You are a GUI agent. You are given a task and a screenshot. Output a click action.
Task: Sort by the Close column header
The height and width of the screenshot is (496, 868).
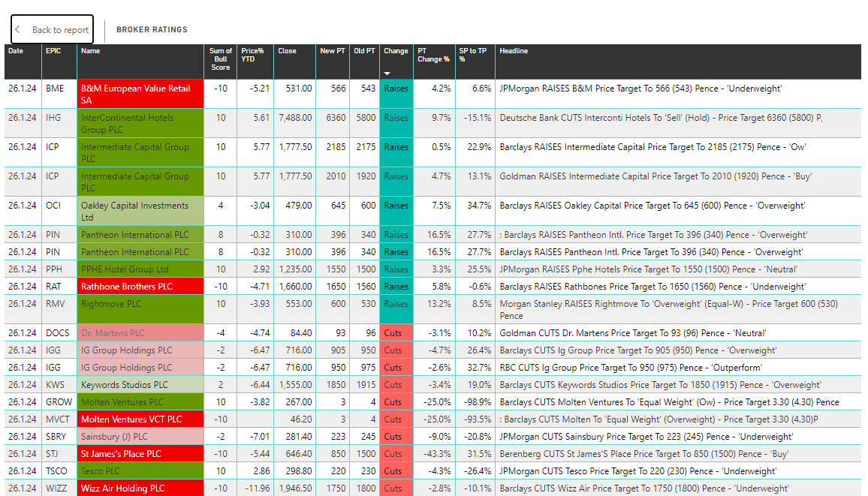(294, 61)
